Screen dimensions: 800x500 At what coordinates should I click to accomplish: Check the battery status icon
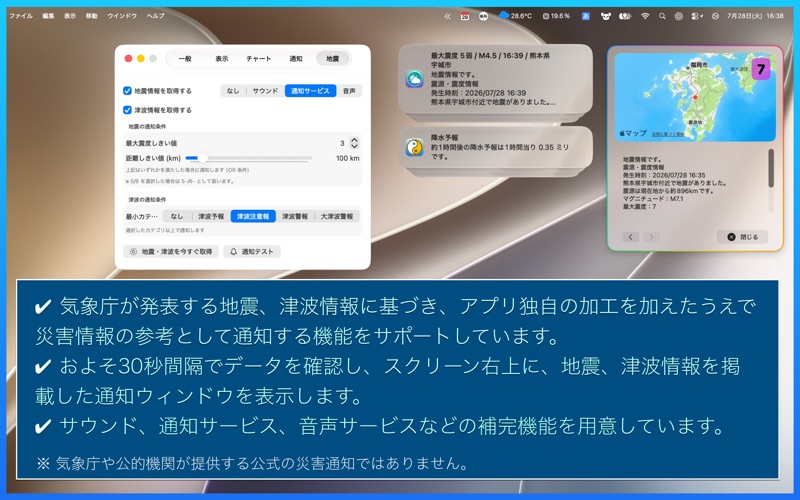(x=625, y=16)
